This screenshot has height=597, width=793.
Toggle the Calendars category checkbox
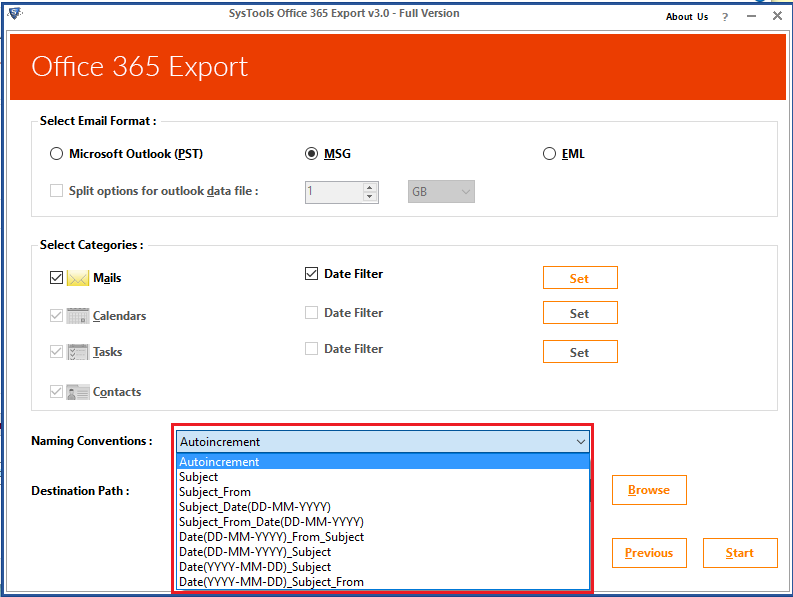[x=56, y=316]
